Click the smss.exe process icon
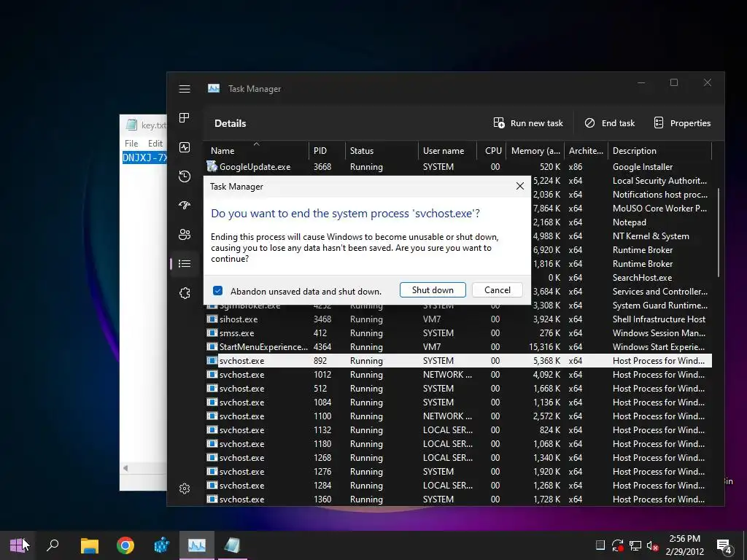 click(x=212, y=332)
